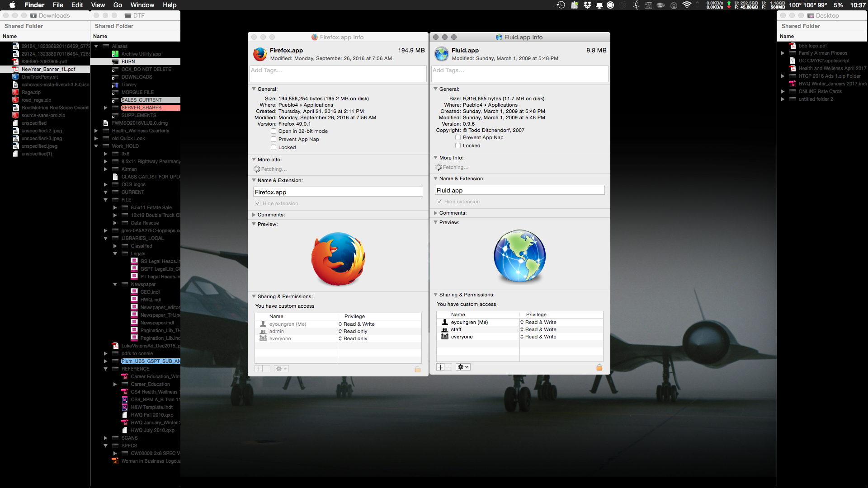Open the Wi-Fi status menu
This screenshot has height=488, width=868.
tap(687, 5)
